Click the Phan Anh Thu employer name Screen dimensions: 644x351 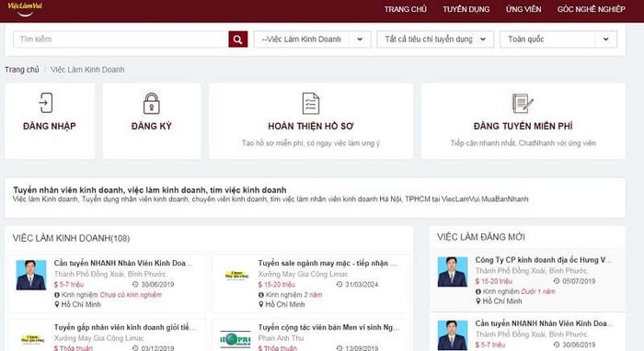tap(281, 338)
